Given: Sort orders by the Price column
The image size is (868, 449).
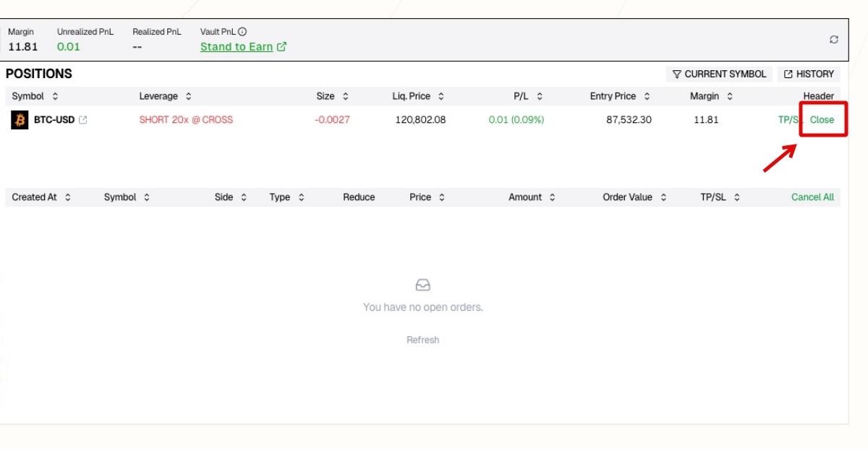Looking at the screenshot, I should [x=427, y=197].
